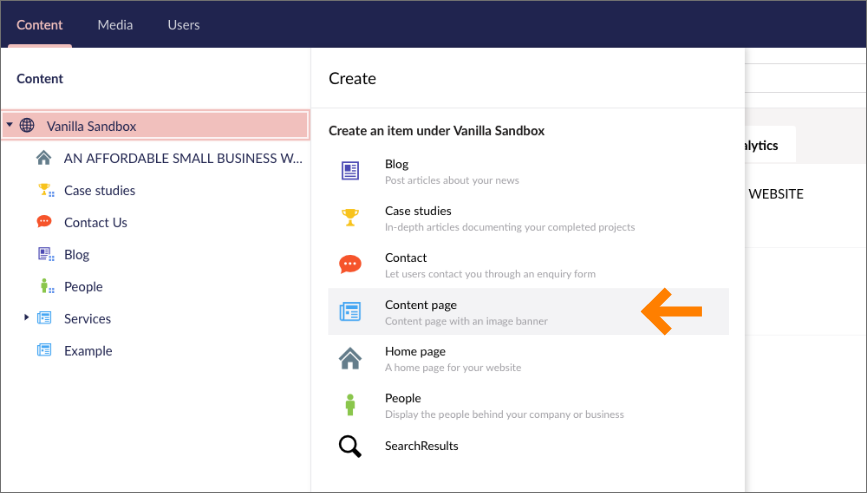Create a SearchResults item
This screenshot has height=493, width=867.
tap(421, 446)
